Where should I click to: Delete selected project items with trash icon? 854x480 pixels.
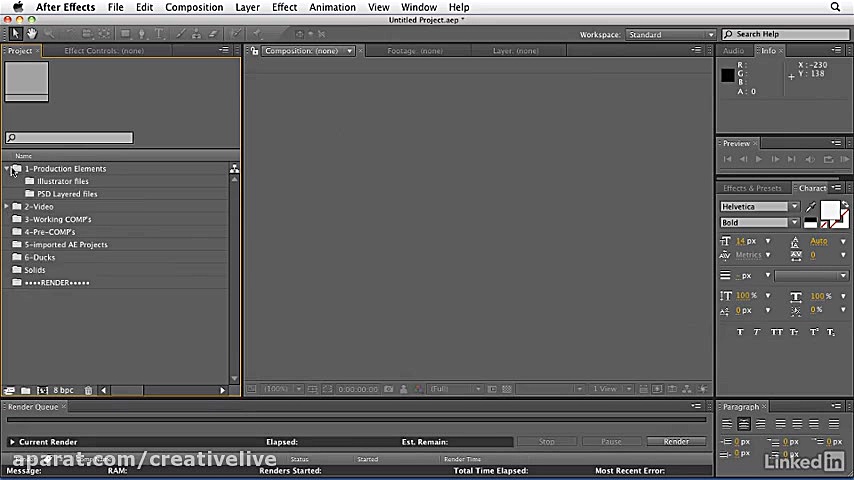click(x=88, y=390)
